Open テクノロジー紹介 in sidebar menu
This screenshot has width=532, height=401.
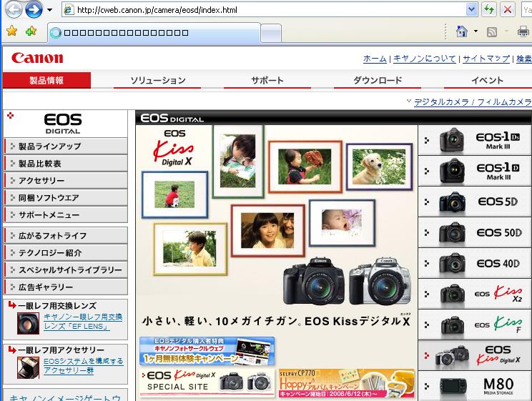coord(66,253)
